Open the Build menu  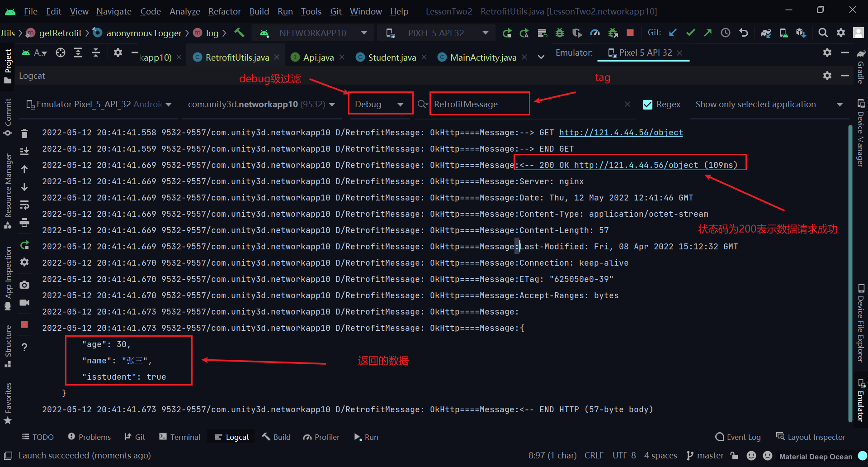[259, 11]
